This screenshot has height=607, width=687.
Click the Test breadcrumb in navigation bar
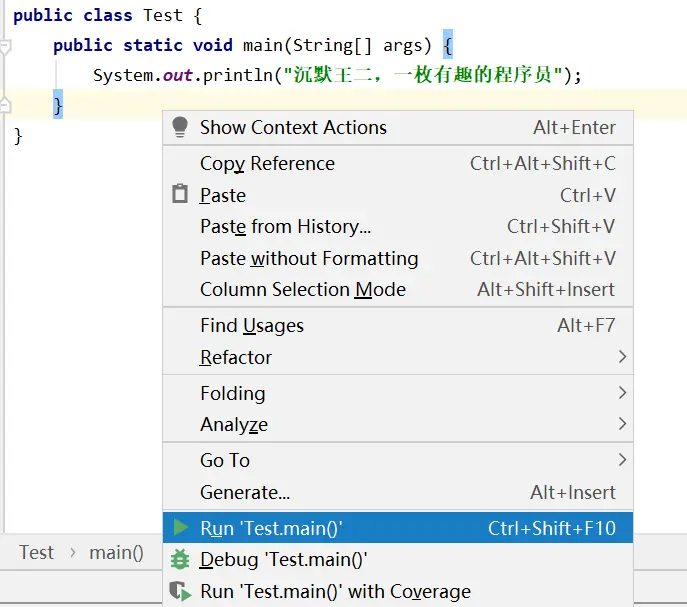coord(36,552)
